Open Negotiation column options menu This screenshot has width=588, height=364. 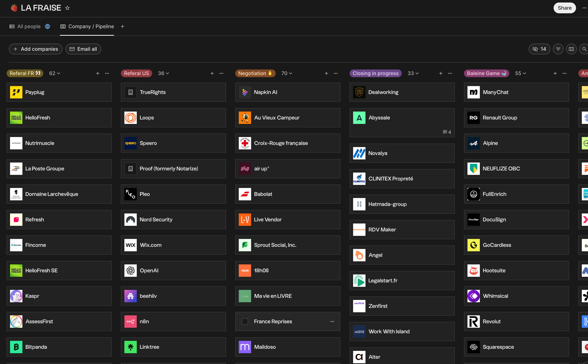click(336, 73)
